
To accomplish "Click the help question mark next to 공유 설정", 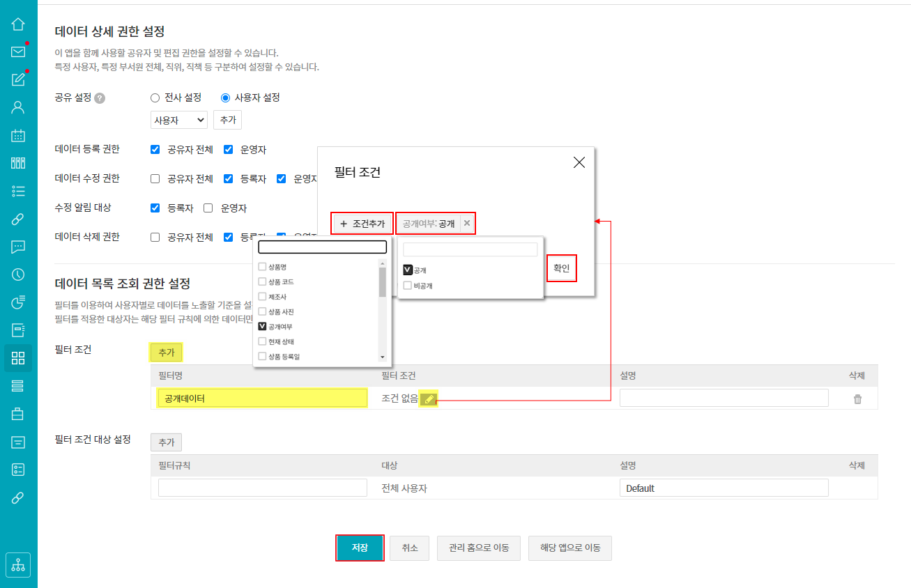I will (x=100, y=98).
